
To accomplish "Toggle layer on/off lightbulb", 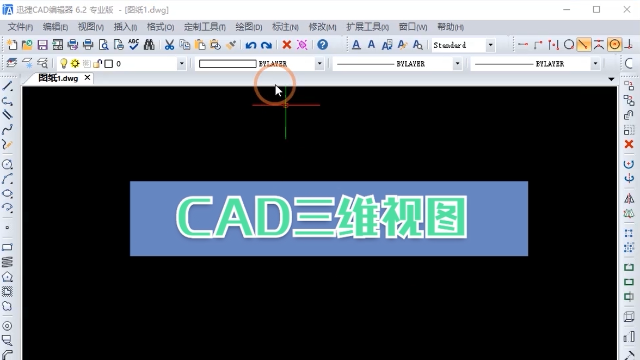I will click(64, 63).
